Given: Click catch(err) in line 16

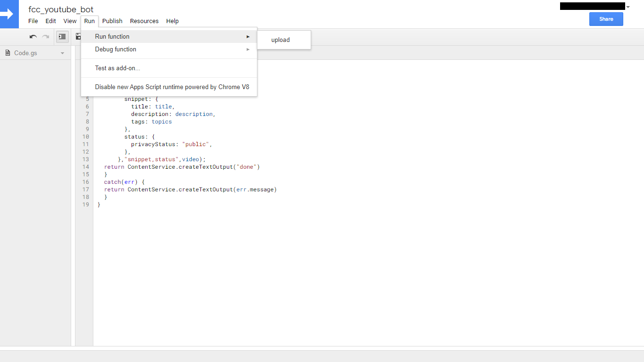Looking at the screenshot, I should (x=121, y=182).
